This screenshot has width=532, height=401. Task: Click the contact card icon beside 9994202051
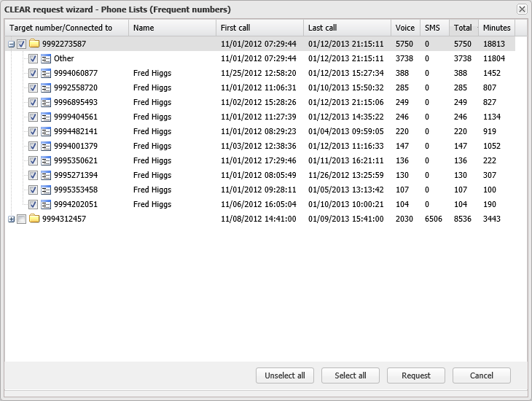pyautogui.click(x=45, y=204)
